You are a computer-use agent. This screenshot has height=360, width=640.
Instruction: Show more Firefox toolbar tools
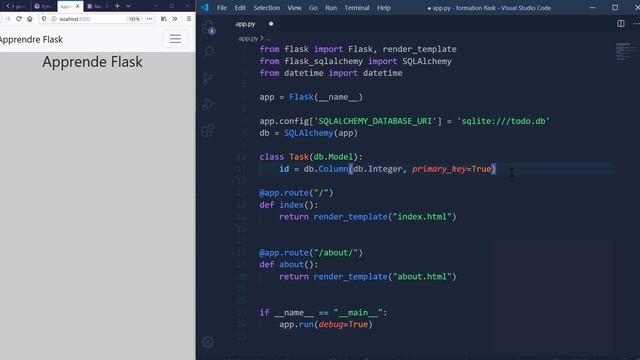coord(175,19)
